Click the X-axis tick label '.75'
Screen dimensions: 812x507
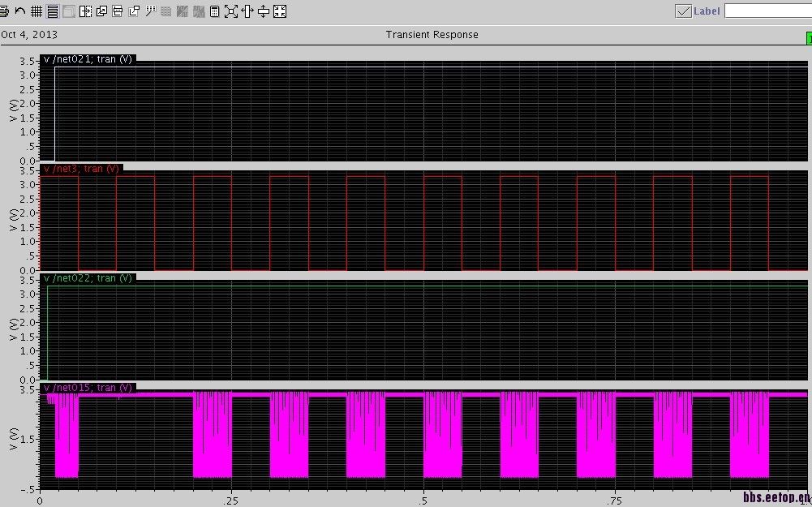pos(615,501)
